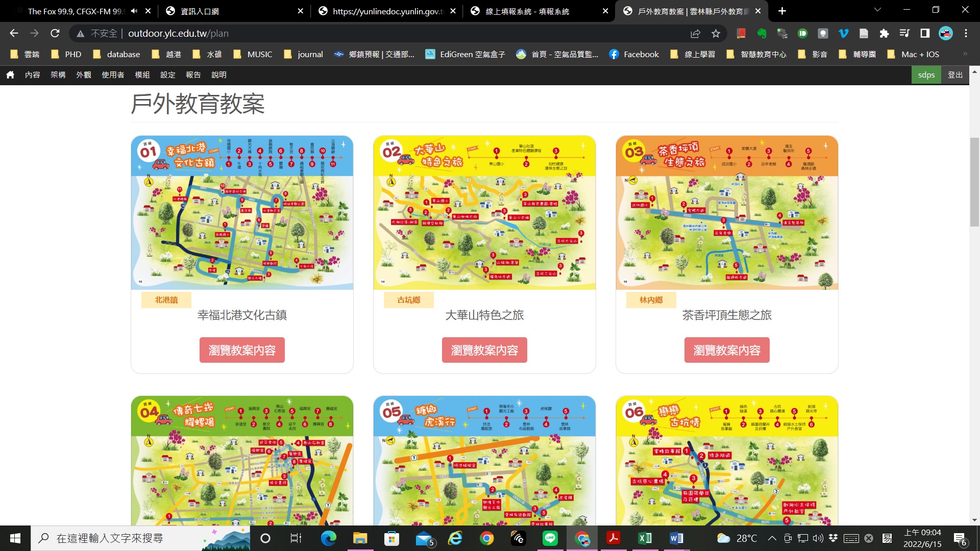Open the 智慧教育中心 bookmark folder
Screen dimensions: 980x551
point(756,54)
